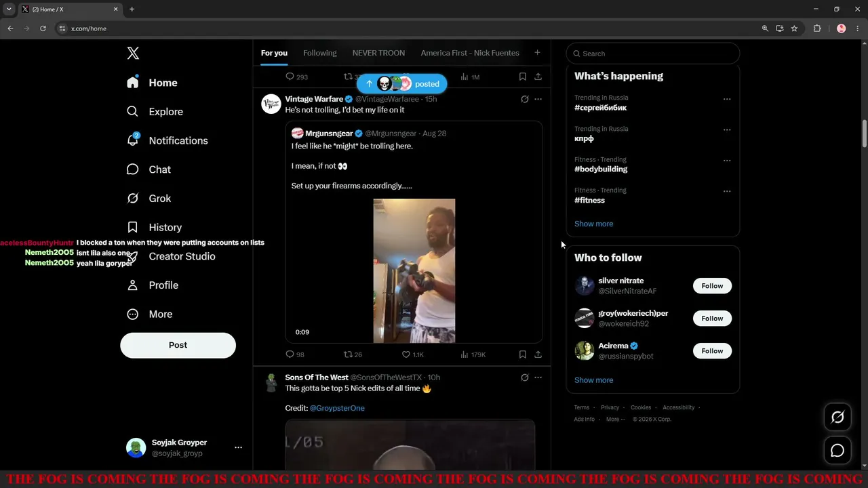View analytics of the 179K views post
This screenshot has height=488, width=868.
[x=473, y=354]
